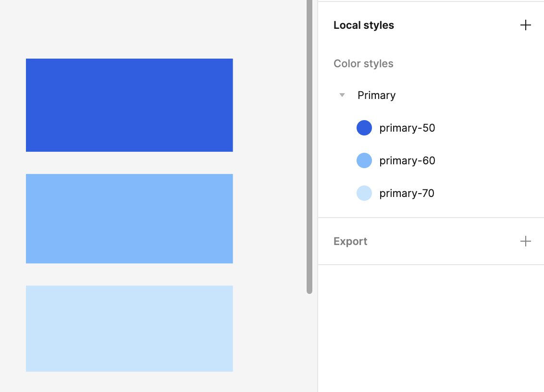The image size is (544, 392).
Task: Click the primary-70 style name
Action: 407,193
